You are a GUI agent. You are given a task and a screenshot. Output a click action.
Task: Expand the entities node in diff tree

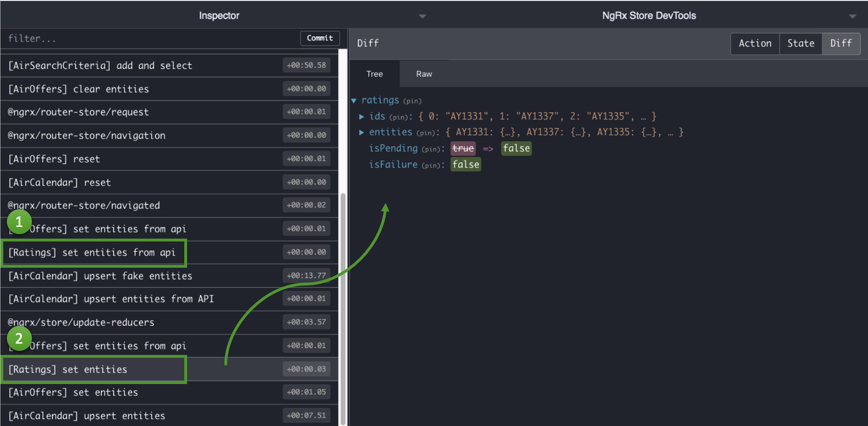362,132
